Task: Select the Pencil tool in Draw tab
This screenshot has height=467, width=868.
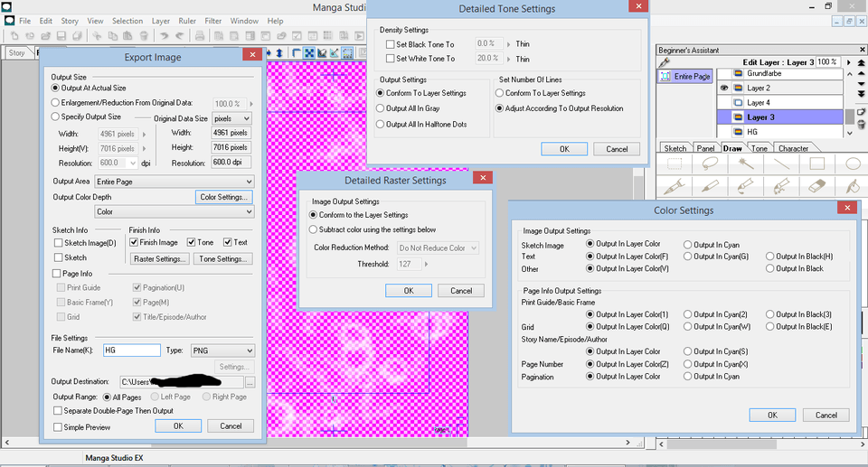Action: tap(710, 186)
